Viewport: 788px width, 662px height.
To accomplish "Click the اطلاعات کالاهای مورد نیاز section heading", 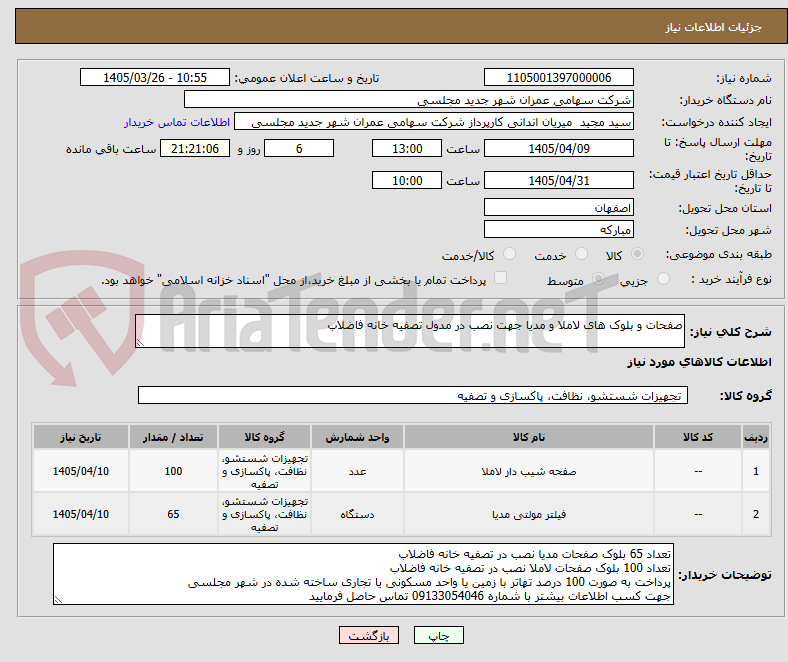I will point(699,362).
